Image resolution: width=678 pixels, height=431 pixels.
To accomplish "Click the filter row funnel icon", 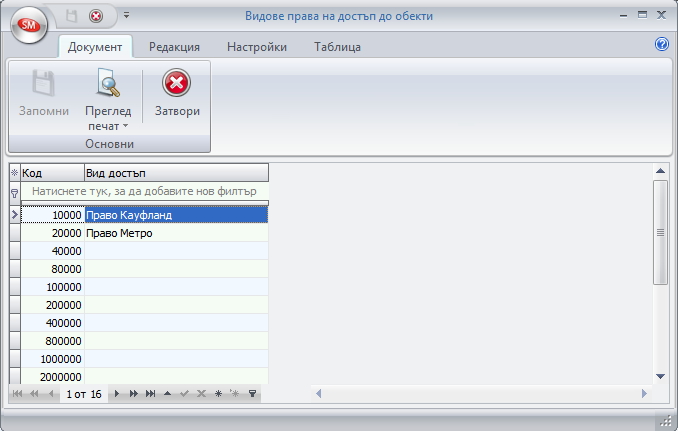I will coord(15,193).
